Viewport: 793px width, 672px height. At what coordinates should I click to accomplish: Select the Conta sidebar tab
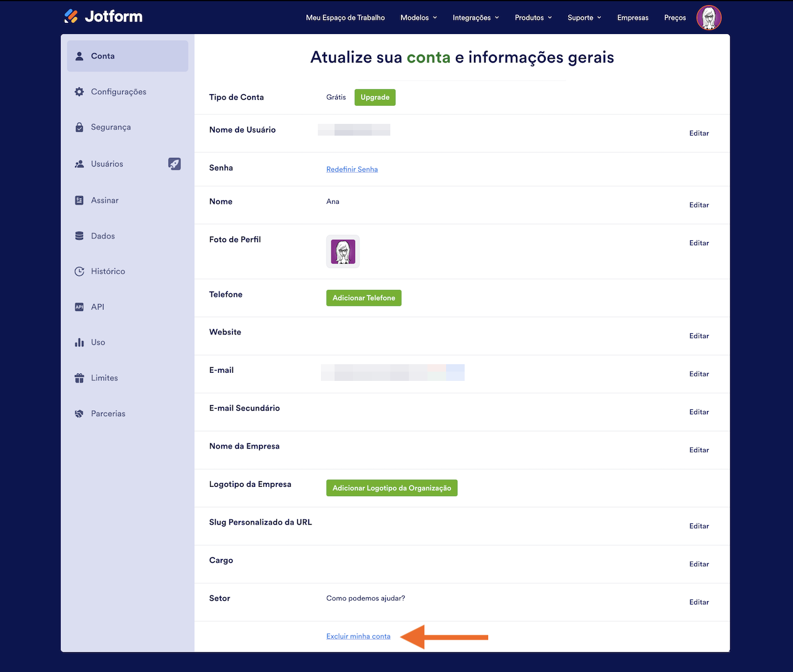128,56
